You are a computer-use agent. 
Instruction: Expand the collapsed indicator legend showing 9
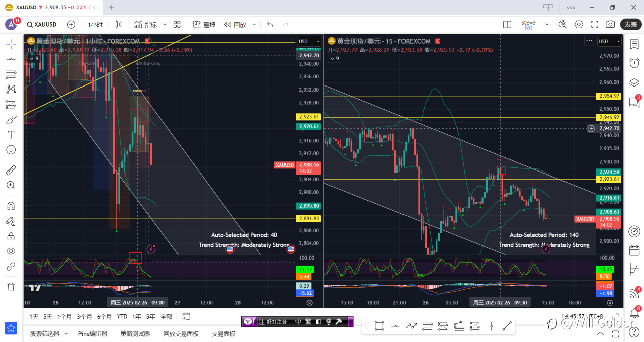tap(33, 58)
